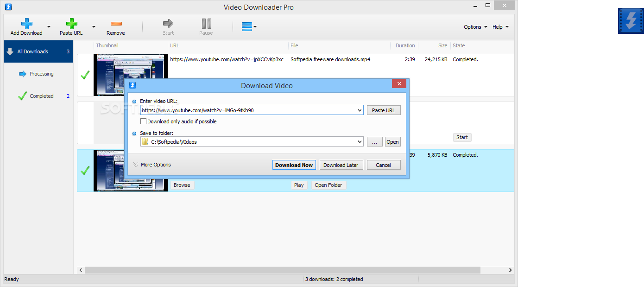Click the highlighted download's video thumbnail
The height and width of the screenshot is (287, 644).
(x=131, y=171)
